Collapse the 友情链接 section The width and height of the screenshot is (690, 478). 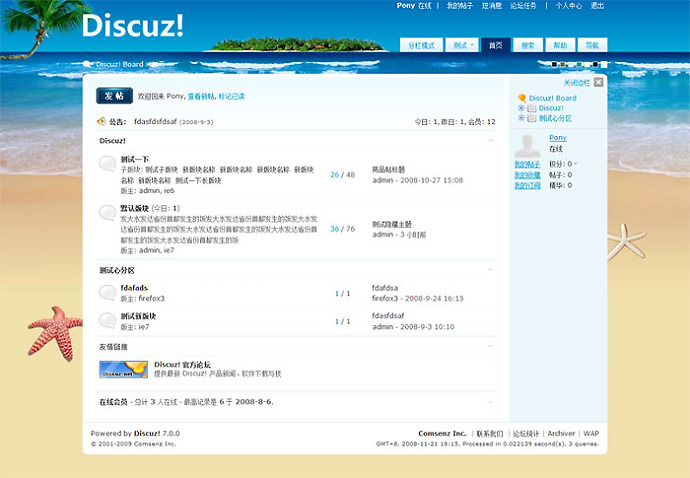pos(491,346)
